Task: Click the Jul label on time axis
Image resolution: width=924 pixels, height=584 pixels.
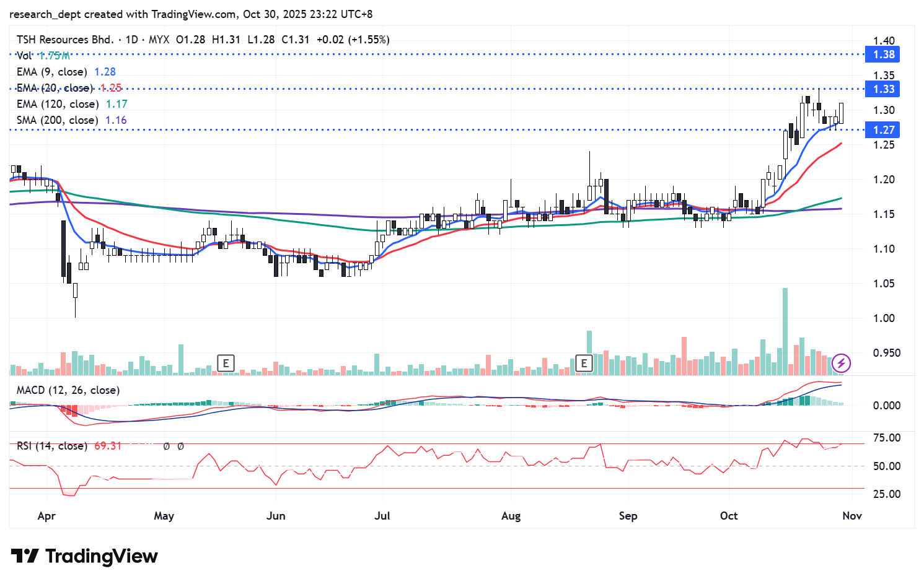Action: point(382,516)
